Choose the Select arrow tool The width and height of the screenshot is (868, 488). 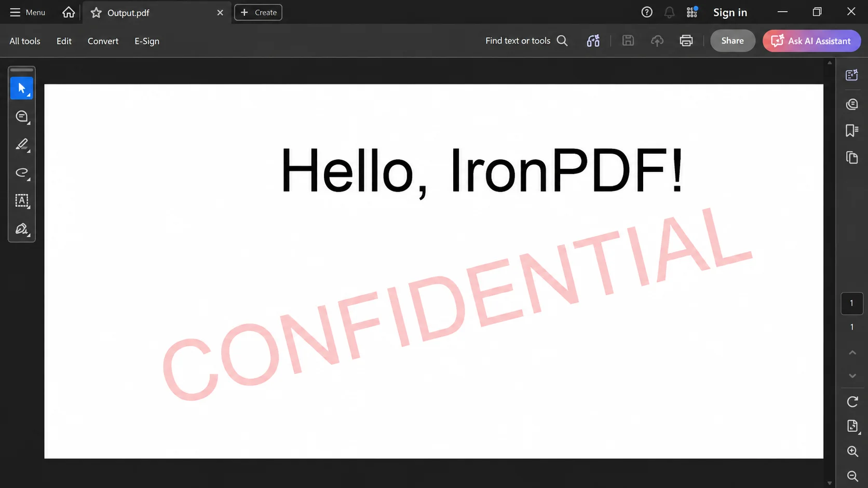click(x=22, y=88)
